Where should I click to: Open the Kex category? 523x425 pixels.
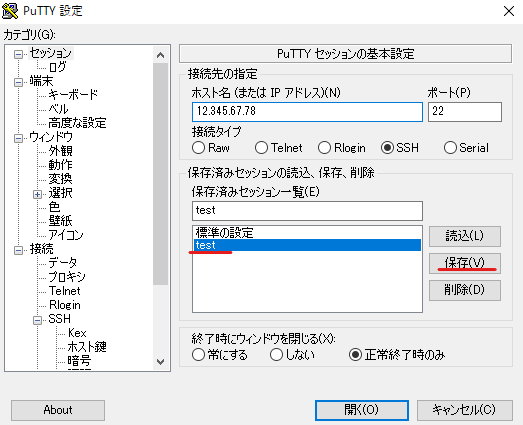(77, 333)
